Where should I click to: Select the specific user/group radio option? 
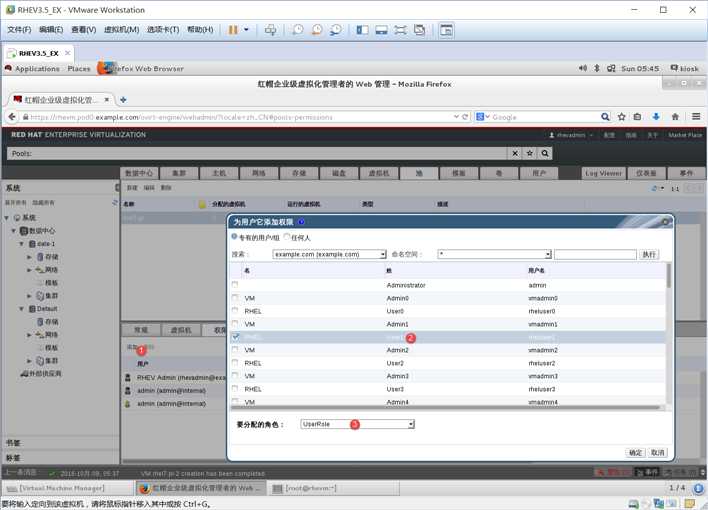click(x=234, y=236)
